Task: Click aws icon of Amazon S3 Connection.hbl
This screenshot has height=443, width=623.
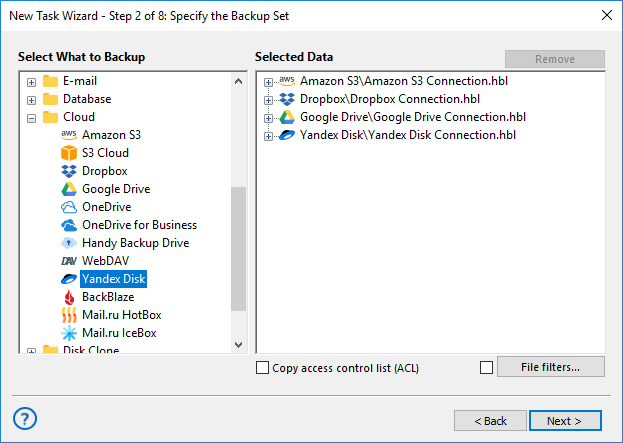Action: click(x=286, y=81)
